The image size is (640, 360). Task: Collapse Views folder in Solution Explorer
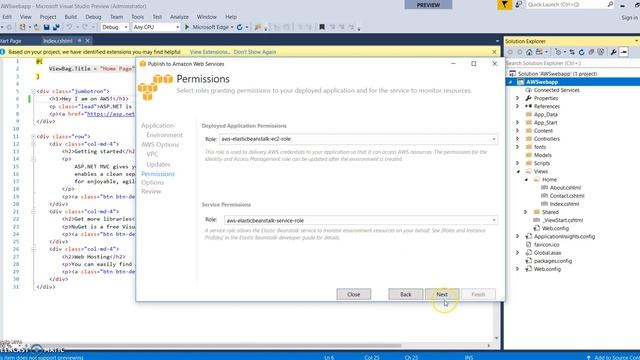tap(518, 172)
